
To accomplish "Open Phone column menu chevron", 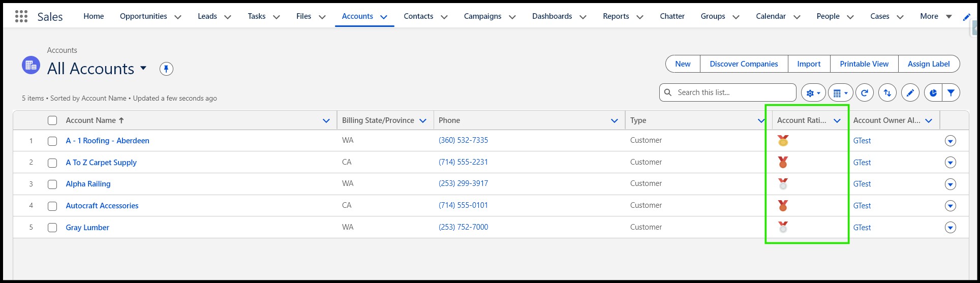I will tap(615, 121).
